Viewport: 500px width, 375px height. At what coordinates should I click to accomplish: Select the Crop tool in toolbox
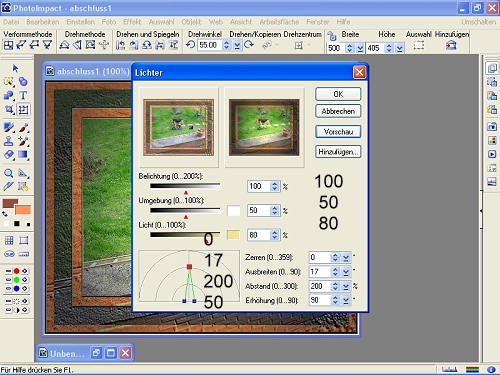tap(9, 109)
